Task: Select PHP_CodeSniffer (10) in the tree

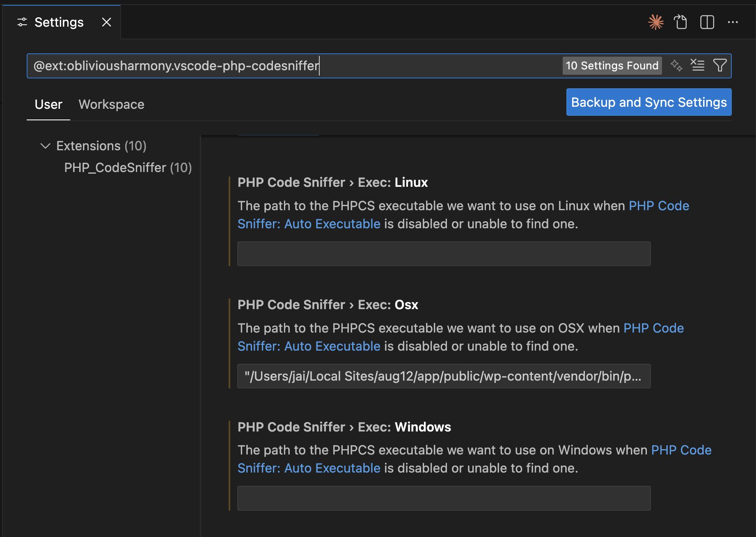Action: pyautogui.click(x=128, y=168)
